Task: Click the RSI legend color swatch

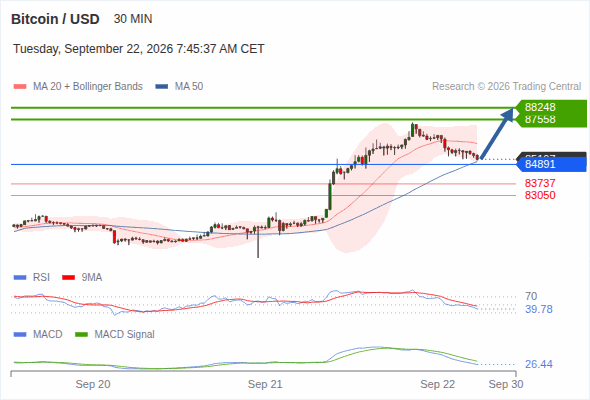Action: 20,278
